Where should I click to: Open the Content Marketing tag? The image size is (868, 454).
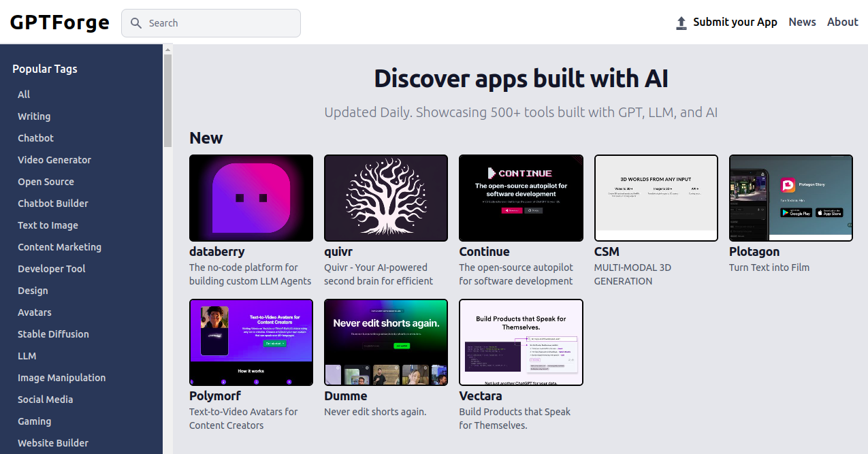[x=59, y=247]
